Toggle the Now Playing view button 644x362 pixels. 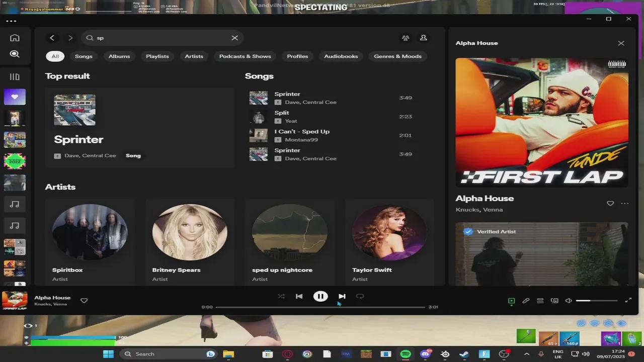point(511,301)
